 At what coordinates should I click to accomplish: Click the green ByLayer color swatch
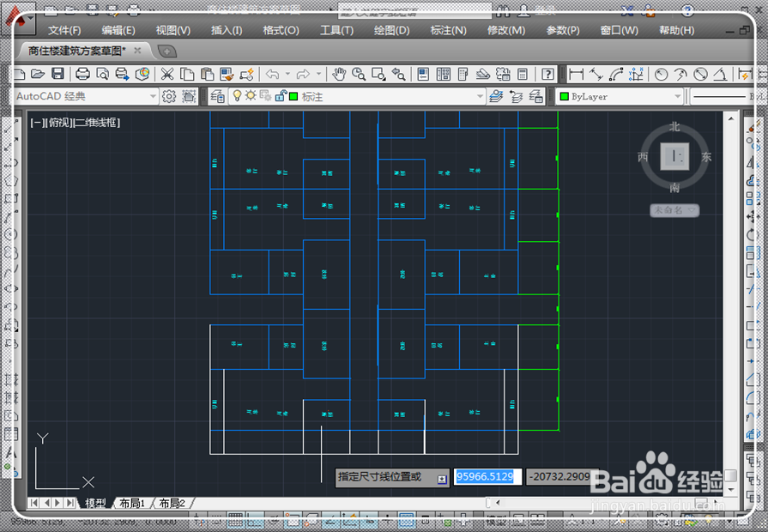point(565,96)
